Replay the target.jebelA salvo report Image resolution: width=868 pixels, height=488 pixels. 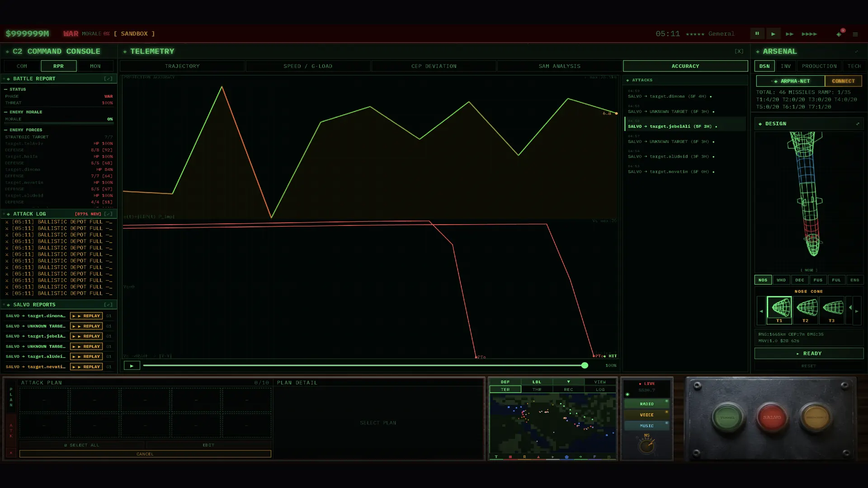(x=86, y=336)
